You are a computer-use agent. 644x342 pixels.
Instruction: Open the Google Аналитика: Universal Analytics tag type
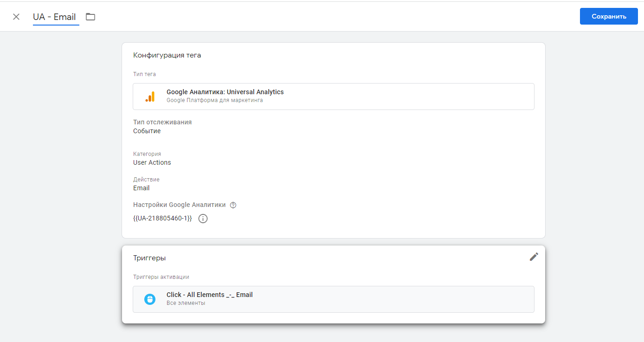point(225,92)
